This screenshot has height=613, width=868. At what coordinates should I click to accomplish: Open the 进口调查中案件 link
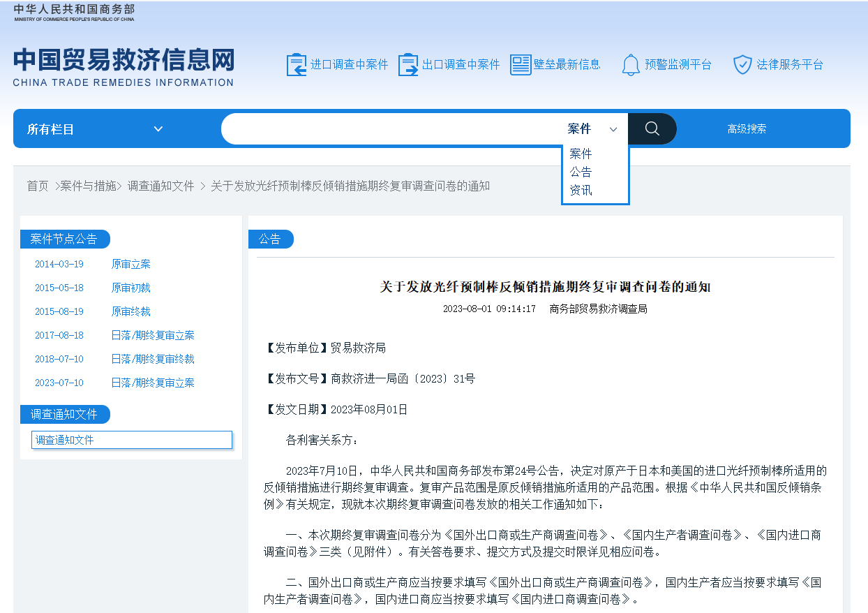click(x=349, y=65)
